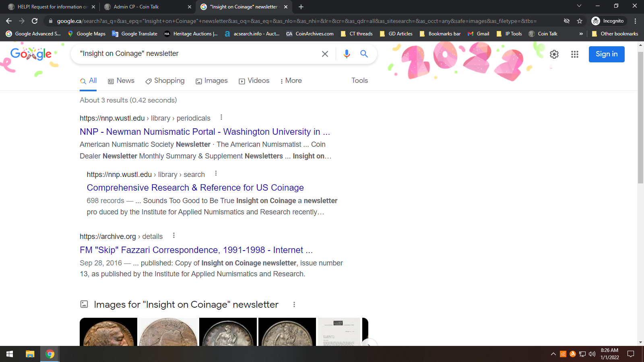Open Comprehensive Research & Reference for US Coinage

pyautogui.click(x=195, y=188)
